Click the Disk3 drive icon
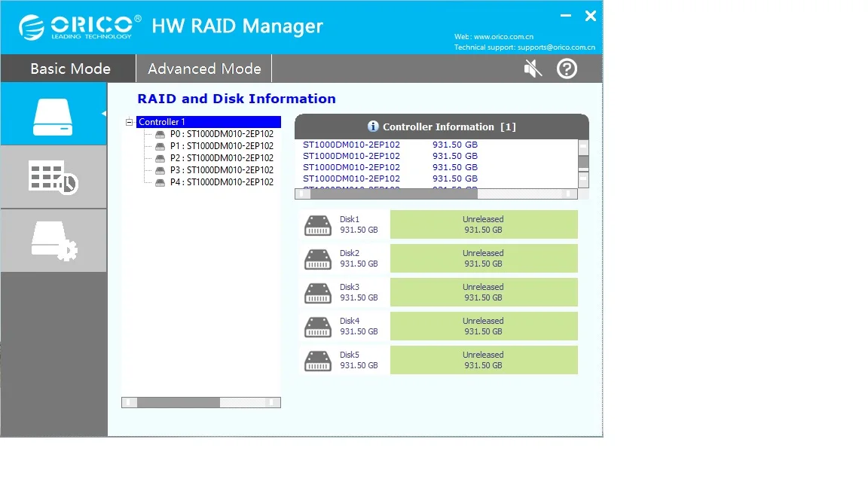 [x=318, y=292]
